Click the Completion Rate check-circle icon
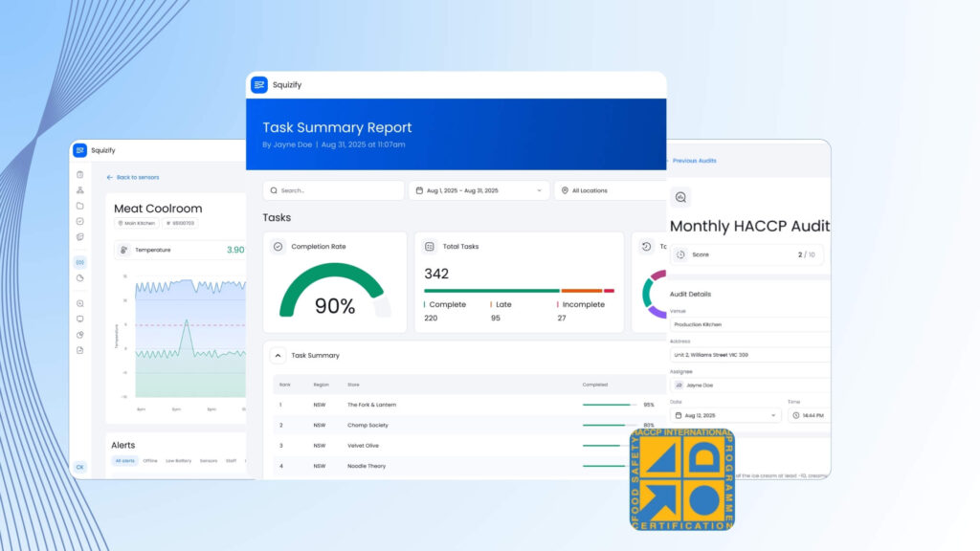Viewport: 980px width, 551px height. [x=278, y=247]
